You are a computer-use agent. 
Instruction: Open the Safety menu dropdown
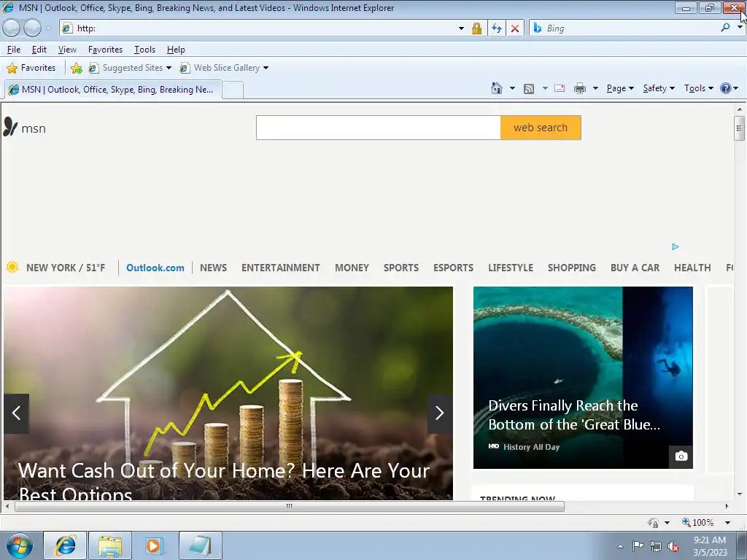tap(659, 88)
